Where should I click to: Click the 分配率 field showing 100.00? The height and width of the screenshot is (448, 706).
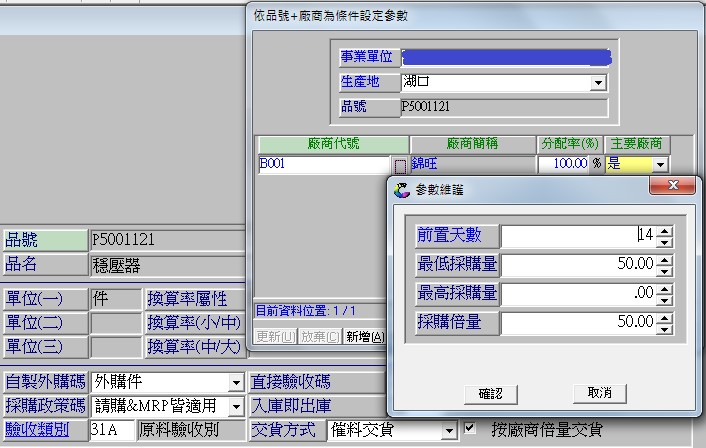(x=564, y=164)
